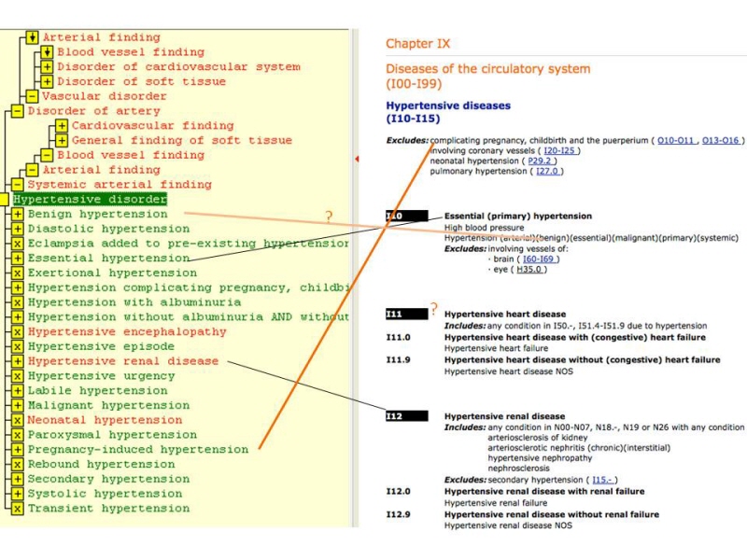Click the leaf icon beside Eclampsia added to pre-existing hypertension
This screenshot has width=747, height=560.
17,244
